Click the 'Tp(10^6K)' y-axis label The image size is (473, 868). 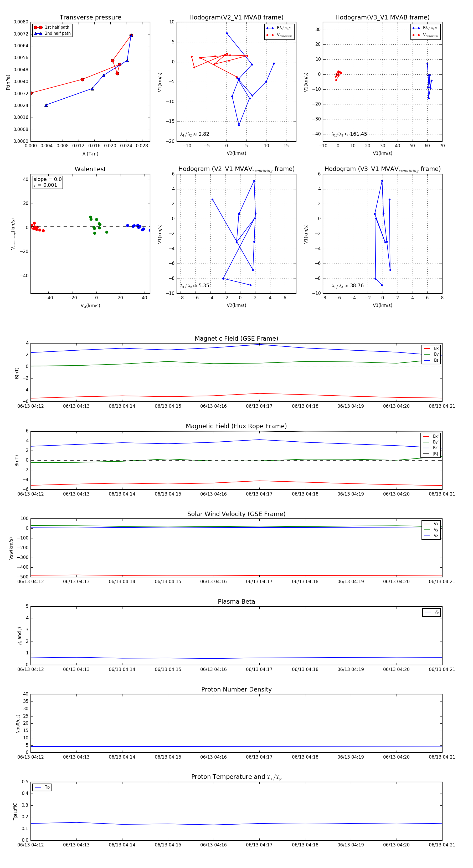(16, 811)
